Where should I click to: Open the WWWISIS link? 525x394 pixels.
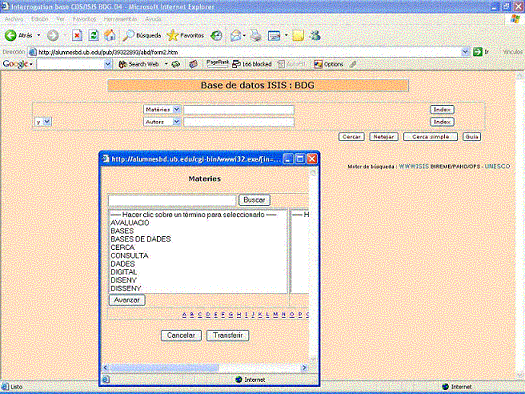coord(414,166)
